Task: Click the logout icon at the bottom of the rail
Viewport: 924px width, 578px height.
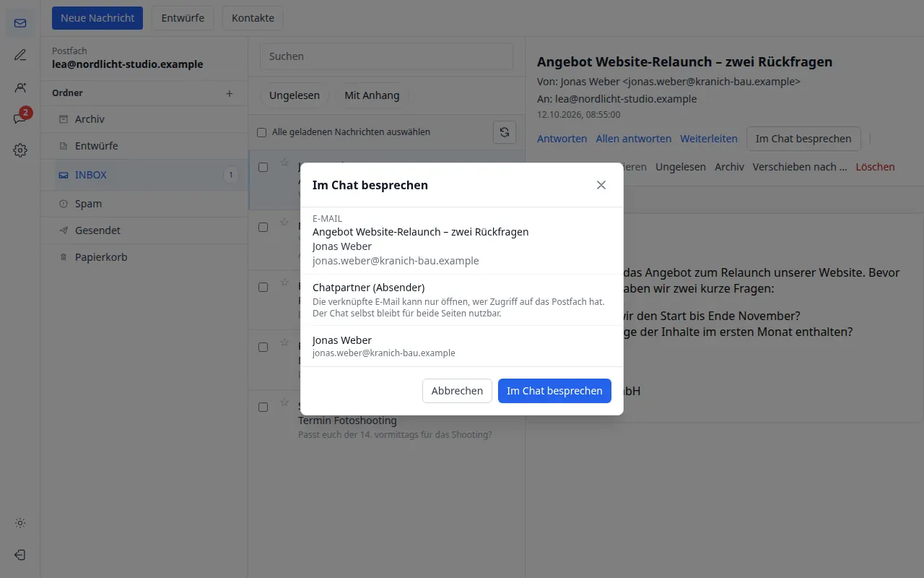Action: (x=20, y=555)
